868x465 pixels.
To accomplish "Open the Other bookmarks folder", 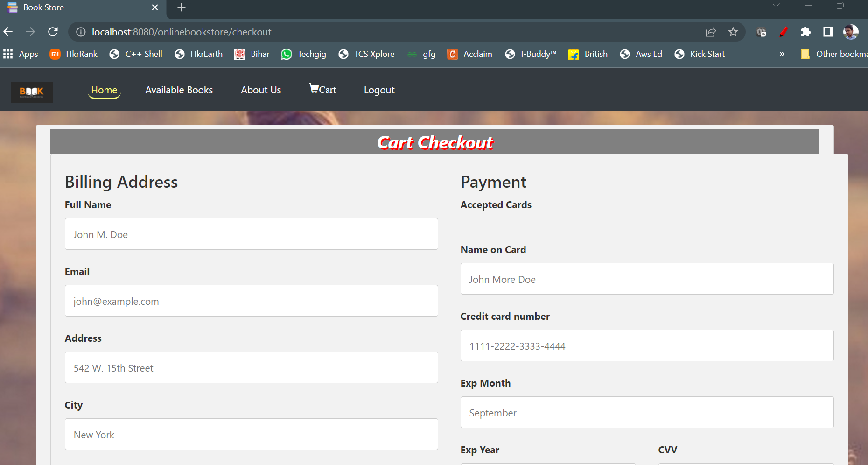I will click(x=834, y=54).
